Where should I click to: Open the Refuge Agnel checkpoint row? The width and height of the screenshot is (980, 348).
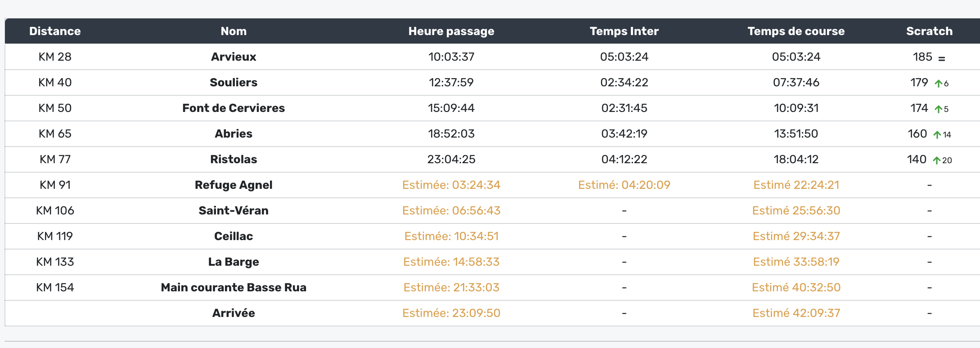(234, 185)
